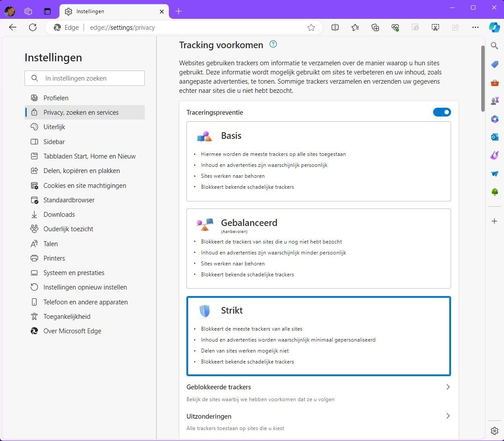The image size is (504, 441).
Task: Open the Copilot icon in the toolbar
Action: 494,27
